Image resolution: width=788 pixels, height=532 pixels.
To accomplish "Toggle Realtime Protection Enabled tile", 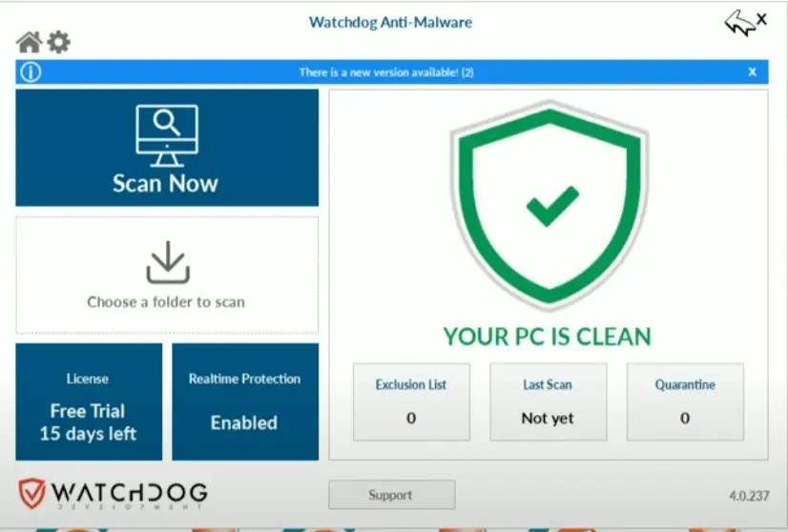I will coord(244,401).
